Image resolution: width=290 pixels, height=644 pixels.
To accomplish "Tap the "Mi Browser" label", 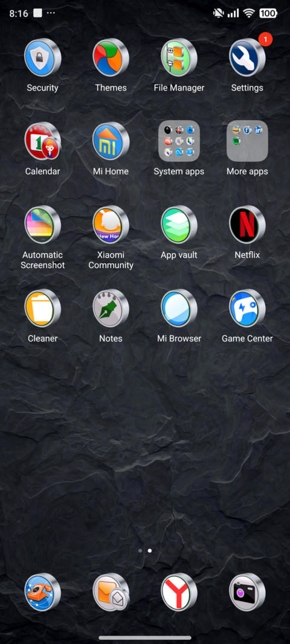I will (179, 339).
